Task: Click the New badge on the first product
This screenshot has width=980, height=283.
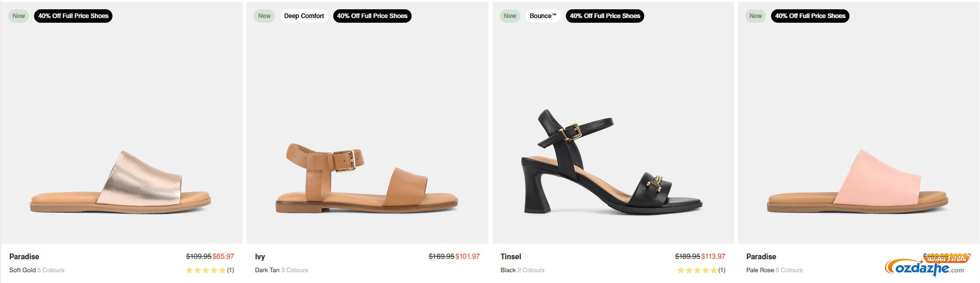Action: [19, 16]
